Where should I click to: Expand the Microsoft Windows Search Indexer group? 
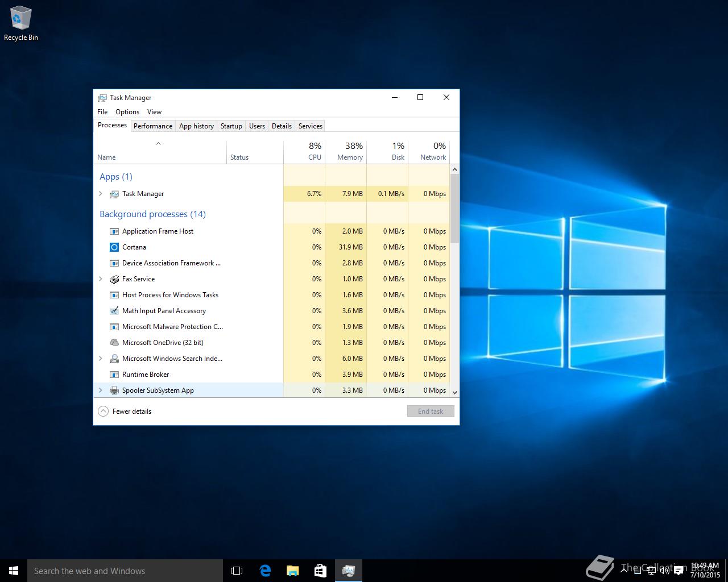coord(101,359)
